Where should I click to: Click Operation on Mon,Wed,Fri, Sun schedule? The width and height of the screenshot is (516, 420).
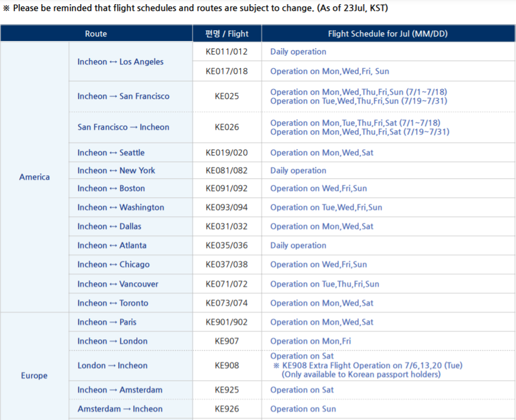click(x=329, y=71)
